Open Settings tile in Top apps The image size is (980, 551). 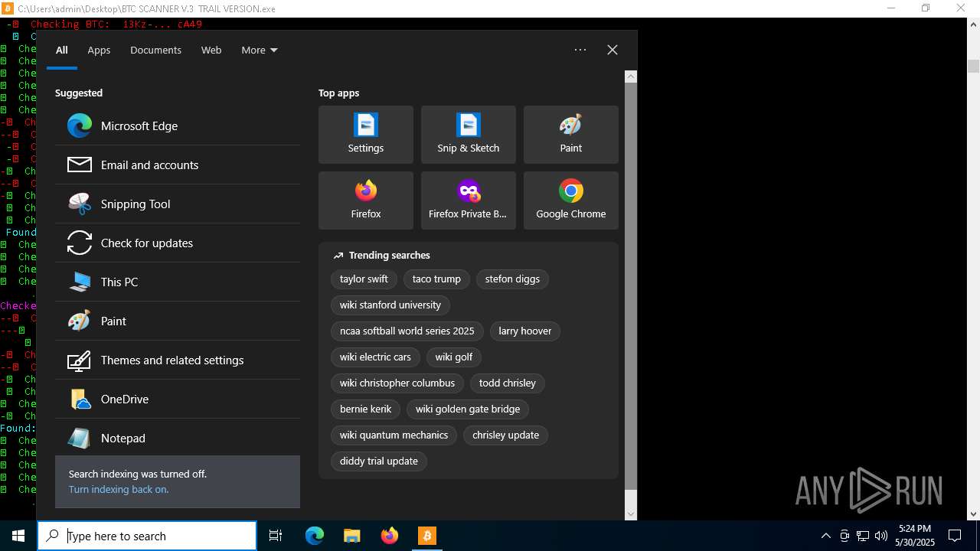(x=366, y=135)
